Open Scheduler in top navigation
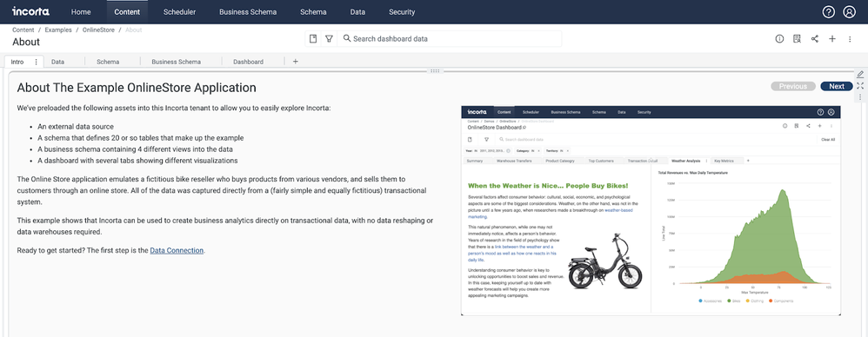The image size is (868, 337). 180,11
